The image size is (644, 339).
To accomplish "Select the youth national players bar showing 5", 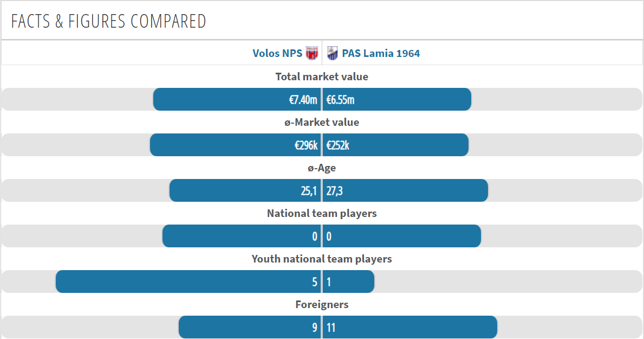I will pyautogui.click(x=188, y=282).
